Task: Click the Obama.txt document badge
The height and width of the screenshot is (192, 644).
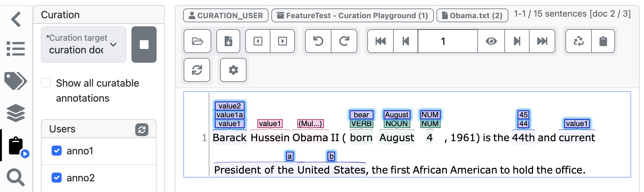Action: 472,15
